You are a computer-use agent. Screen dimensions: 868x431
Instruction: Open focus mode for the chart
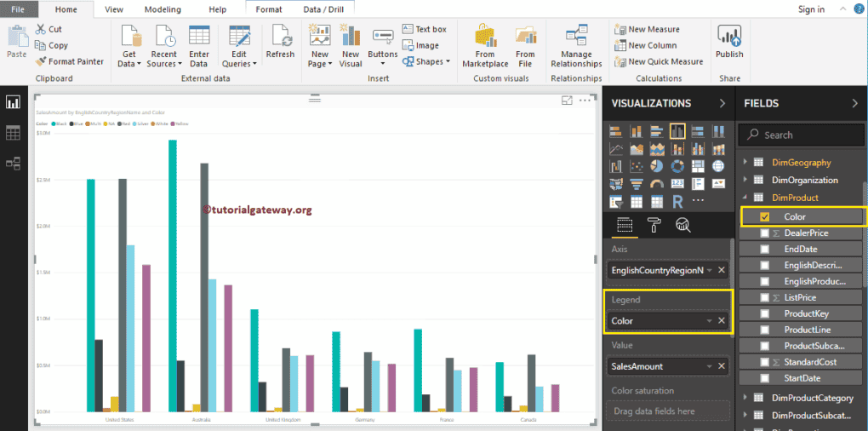click(x=567, y=101)
